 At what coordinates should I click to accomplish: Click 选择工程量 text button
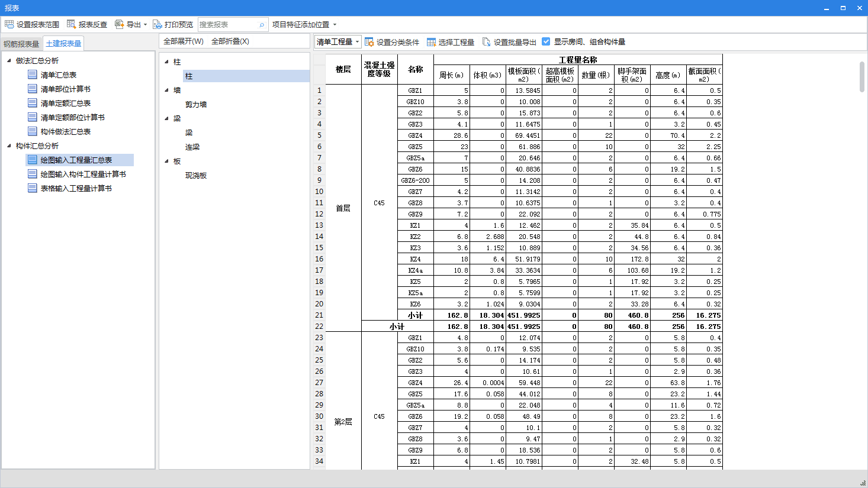coord(456,42)
